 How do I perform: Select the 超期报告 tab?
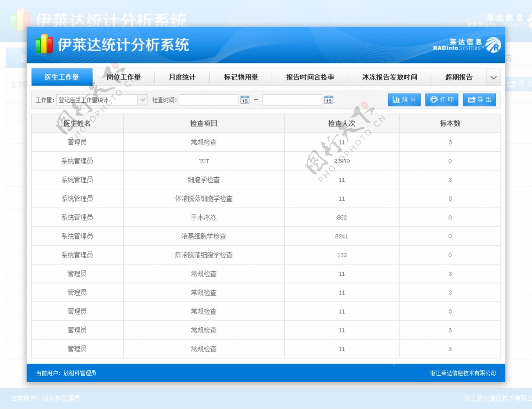pos(459,77)
